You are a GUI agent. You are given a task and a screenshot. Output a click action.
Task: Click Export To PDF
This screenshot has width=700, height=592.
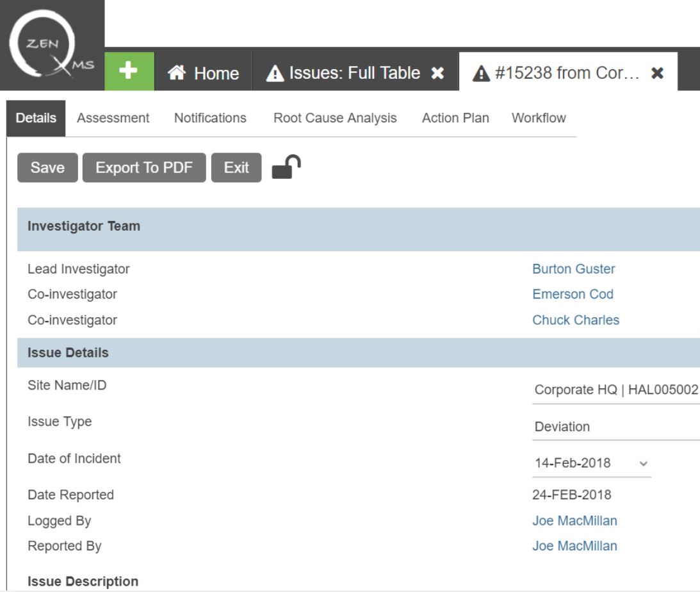coord(144,168)
